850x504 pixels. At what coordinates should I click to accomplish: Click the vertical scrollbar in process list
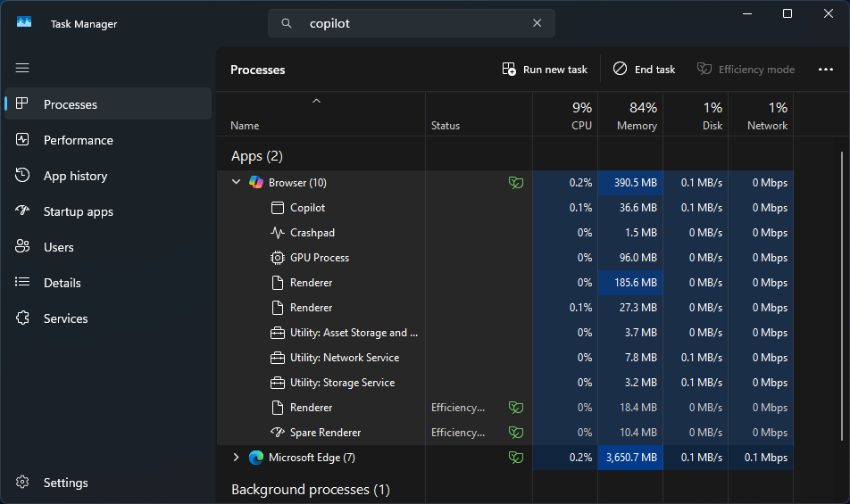843,294
